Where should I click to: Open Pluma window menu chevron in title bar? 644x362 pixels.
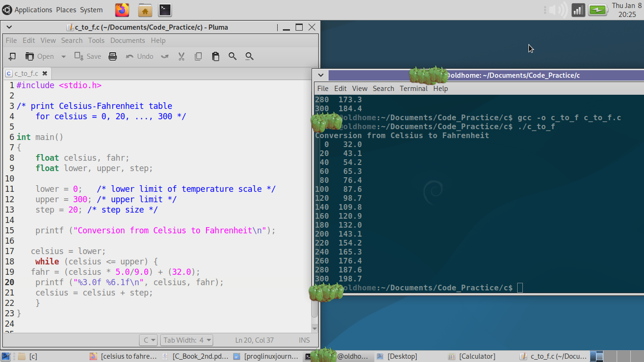coord(9,27)
